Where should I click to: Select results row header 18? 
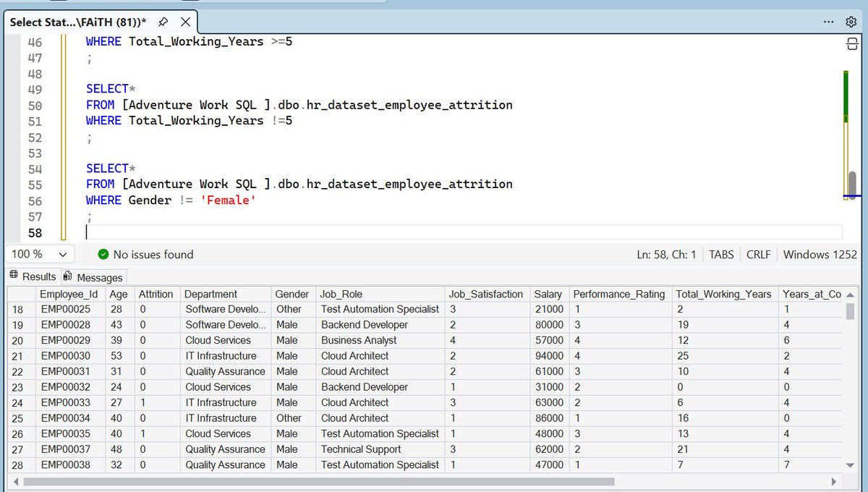(x=21, y=309)
